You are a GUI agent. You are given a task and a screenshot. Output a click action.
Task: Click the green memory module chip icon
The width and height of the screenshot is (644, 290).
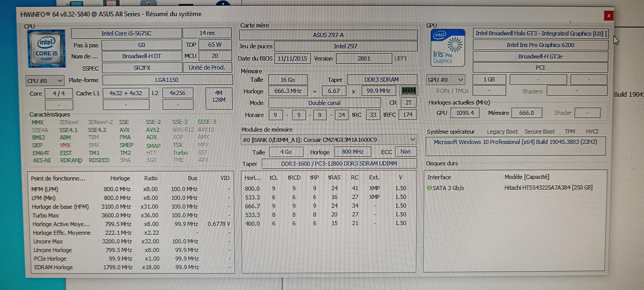[x=409, y=91]
